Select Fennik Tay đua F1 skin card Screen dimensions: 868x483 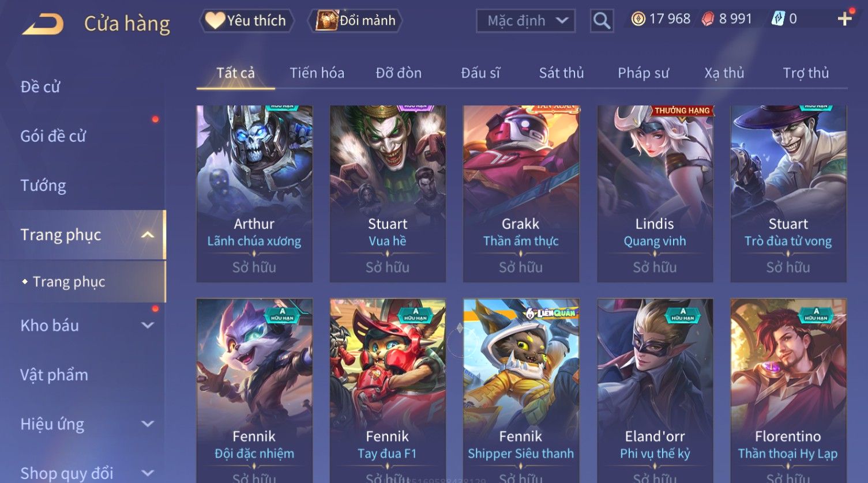[388, 391]
